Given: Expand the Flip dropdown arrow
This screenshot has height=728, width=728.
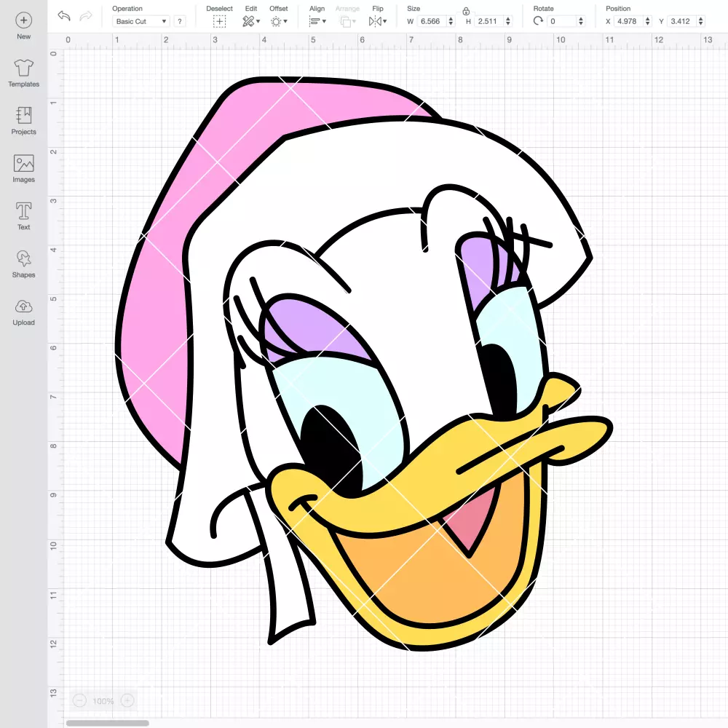Looking at the screenshot, I should tap(385, 21).
